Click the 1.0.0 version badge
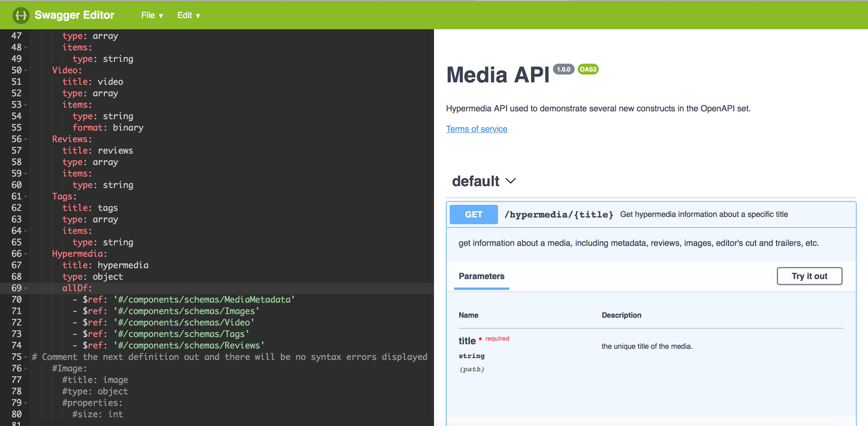 [x=563, y=69]
